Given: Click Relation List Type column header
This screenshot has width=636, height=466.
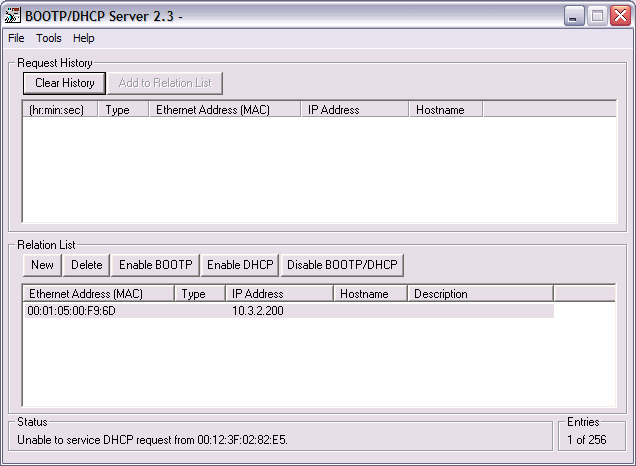Looking at the screenshot, I should click(200, 293).
